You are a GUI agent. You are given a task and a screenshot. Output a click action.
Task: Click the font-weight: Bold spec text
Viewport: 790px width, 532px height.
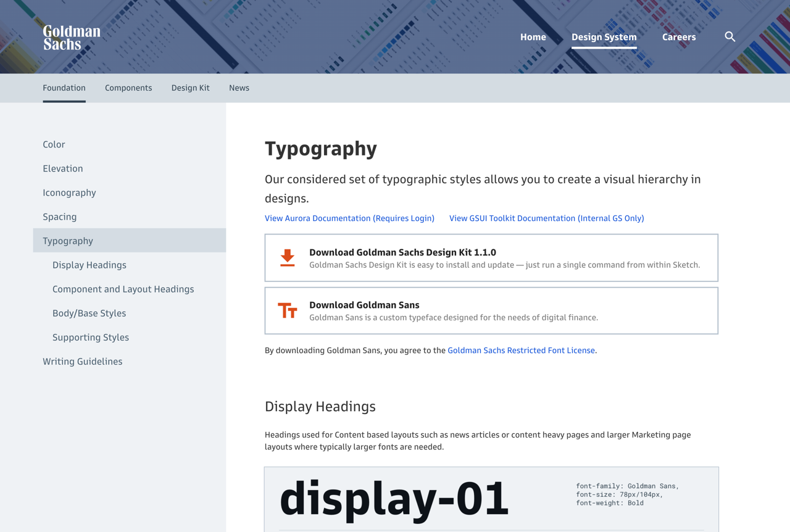tap(610, 503)
